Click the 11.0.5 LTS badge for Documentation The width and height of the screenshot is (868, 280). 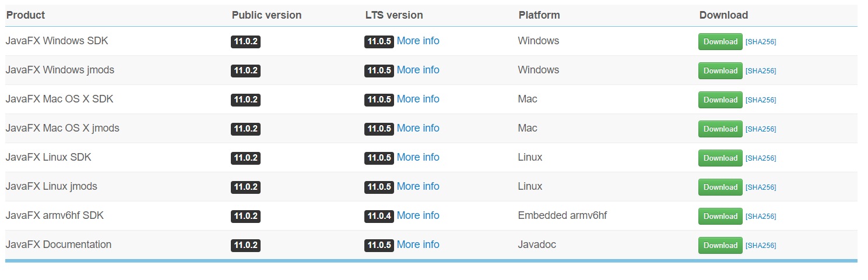(379, 246)
